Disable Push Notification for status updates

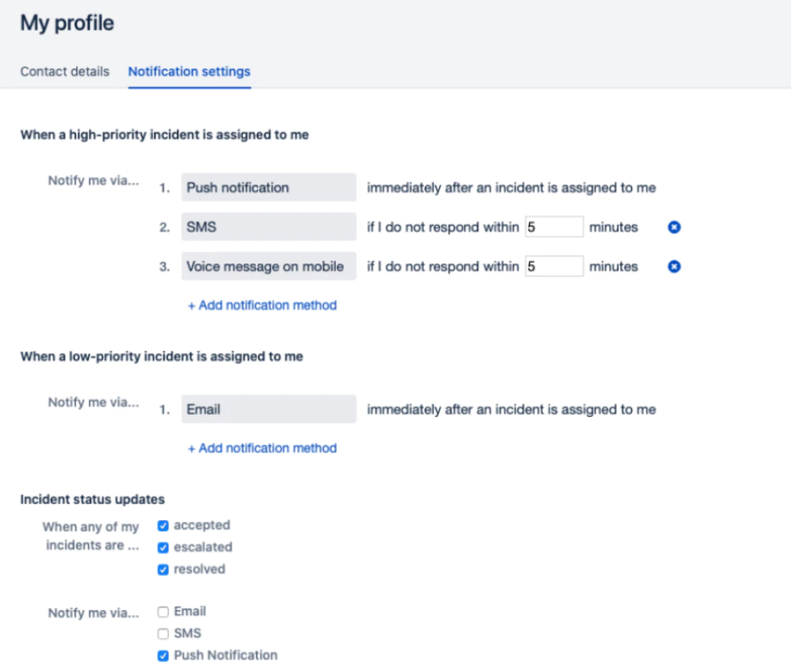163,655
